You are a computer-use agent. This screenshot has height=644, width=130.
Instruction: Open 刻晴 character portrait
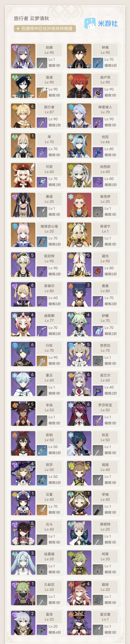click(23, 56)
